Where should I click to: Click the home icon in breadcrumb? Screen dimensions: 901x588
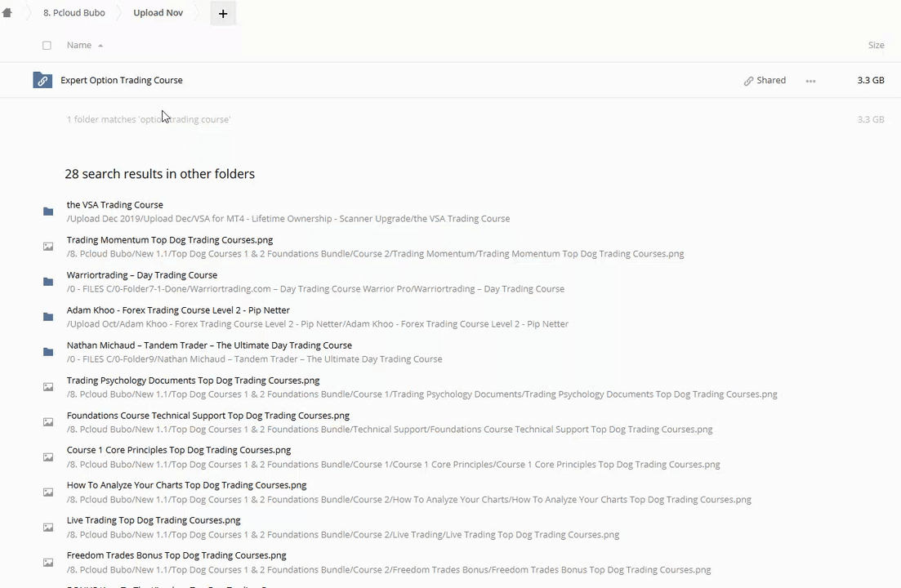pyautogui.click(x=7, y=13)
